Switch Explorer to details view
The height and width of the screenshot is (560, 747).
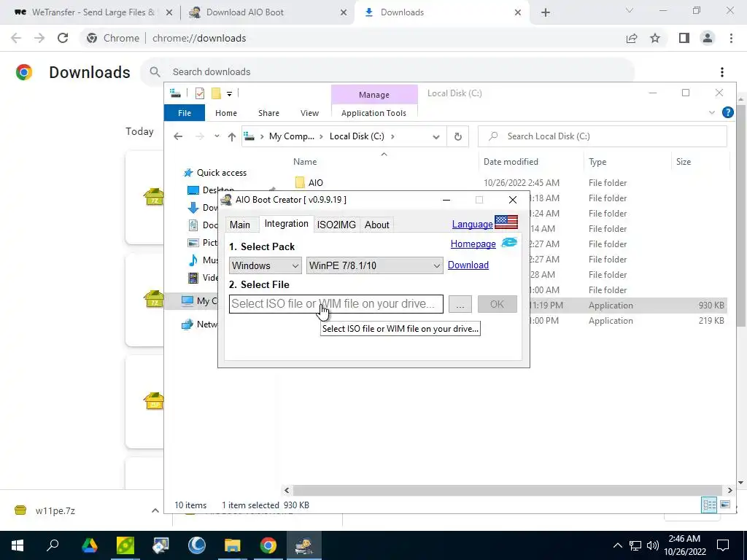tap(709, 505)
